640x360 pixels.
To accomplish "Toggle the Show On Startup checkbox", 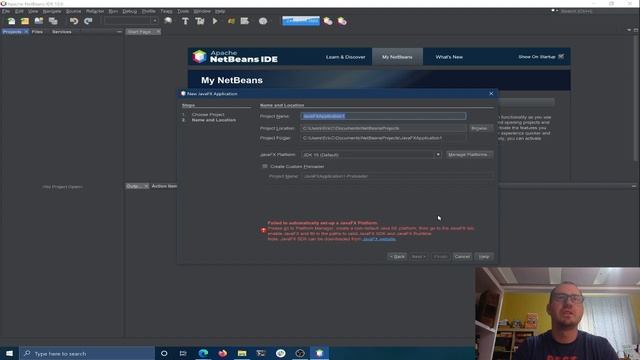I will tap(561, 56).
